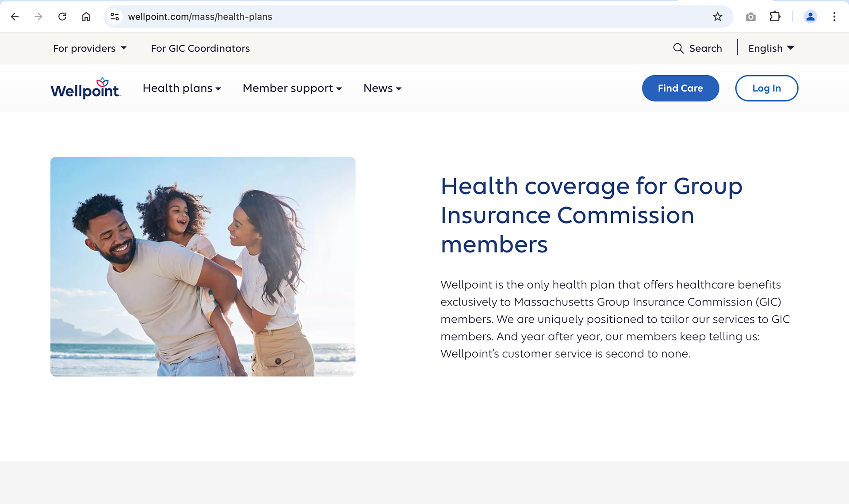Open site information icon in address bar

click(115, 17)
